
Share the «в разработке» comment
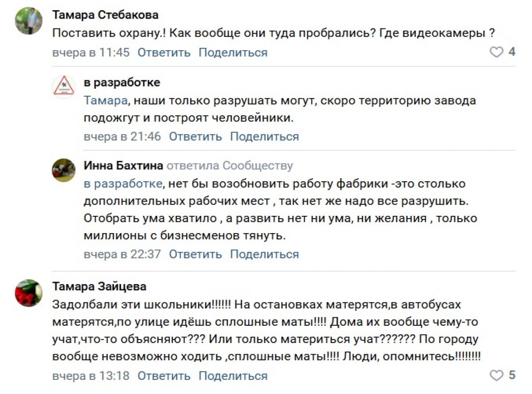265,137
